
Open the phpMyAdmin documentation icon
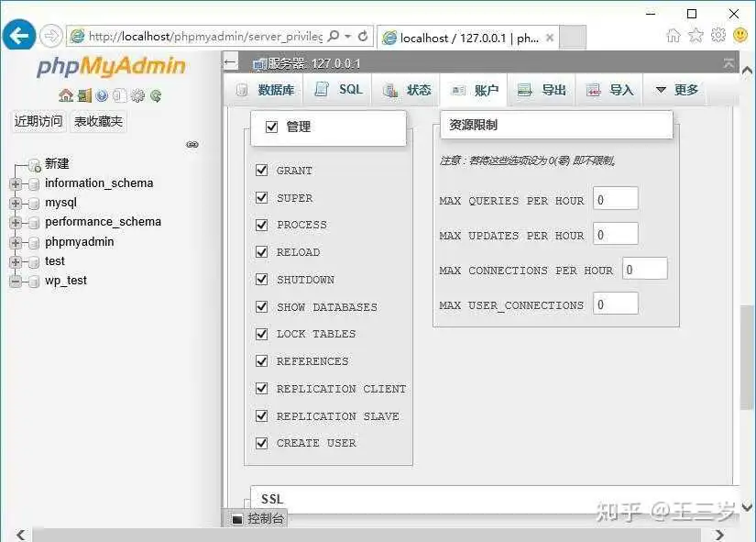(102, 95)
